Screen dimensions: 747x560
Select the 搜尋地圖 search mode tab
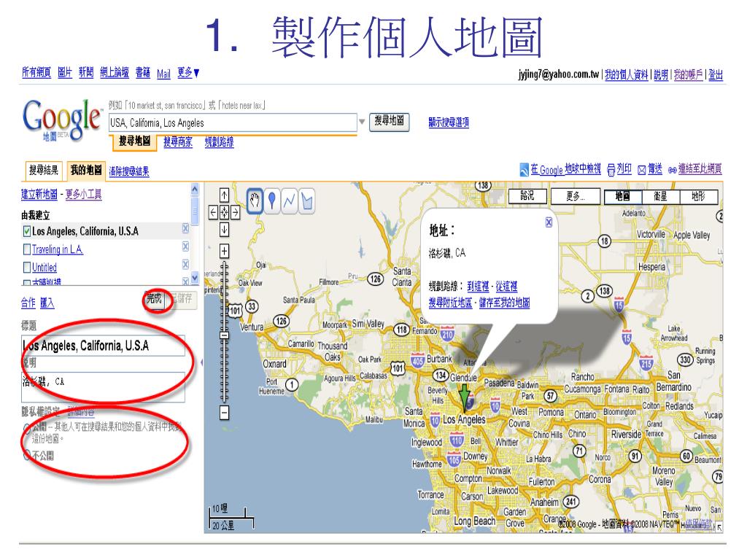click(x=135, y=141)
